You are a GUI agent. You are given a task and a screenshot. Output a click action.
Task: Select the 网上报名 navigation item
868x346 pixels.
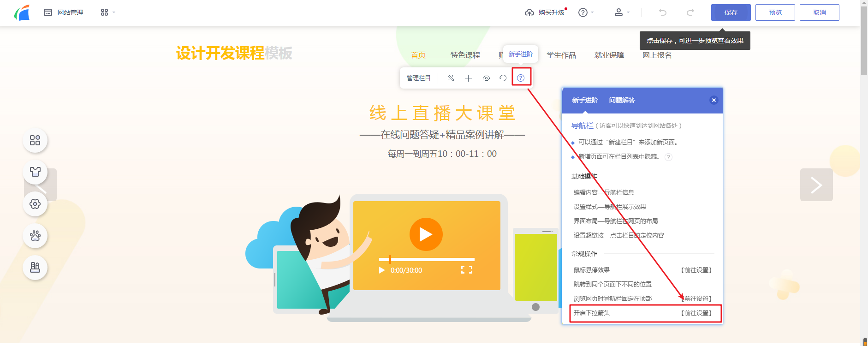pos(657,55)
